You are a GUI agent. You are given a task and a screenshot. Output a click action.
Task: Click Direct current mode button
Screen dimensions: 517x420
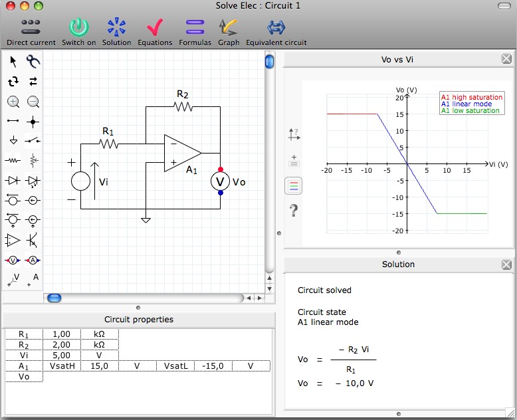point(31,33)
